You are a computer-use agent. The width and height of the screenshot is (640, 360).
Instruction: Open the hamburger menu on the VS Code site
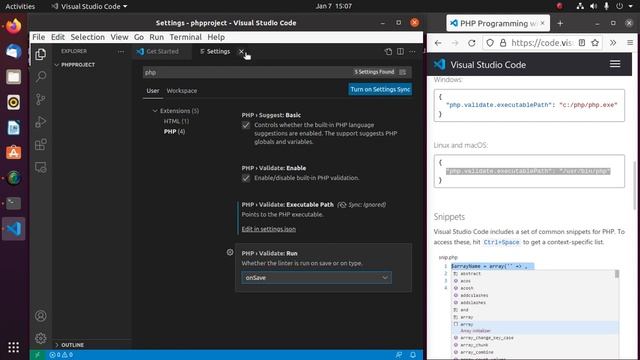[615, 64]
